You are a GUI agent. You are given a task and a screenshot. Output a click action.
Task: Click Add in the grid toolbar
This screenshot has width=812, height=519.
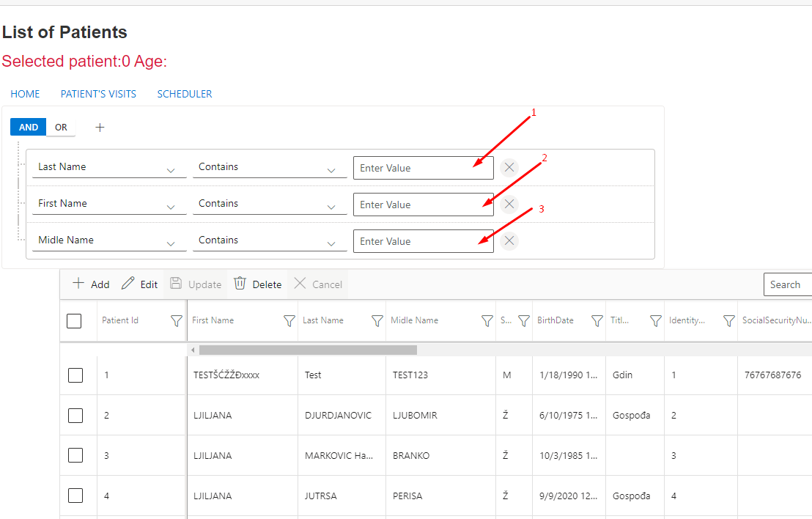[x=91, y=284]
